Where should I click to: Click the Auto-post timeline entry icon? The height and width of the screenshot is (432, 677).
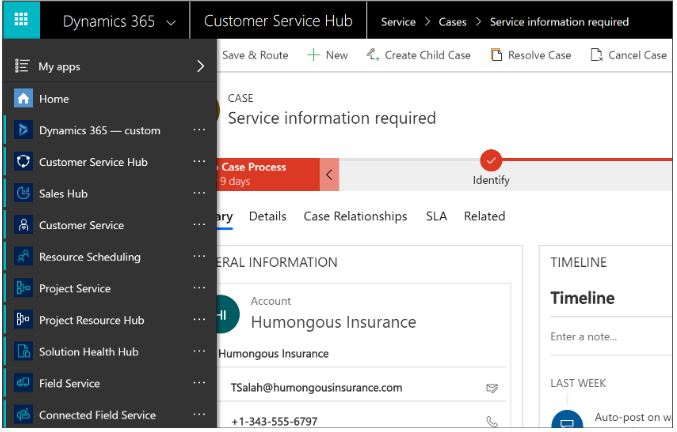(567, 419)
